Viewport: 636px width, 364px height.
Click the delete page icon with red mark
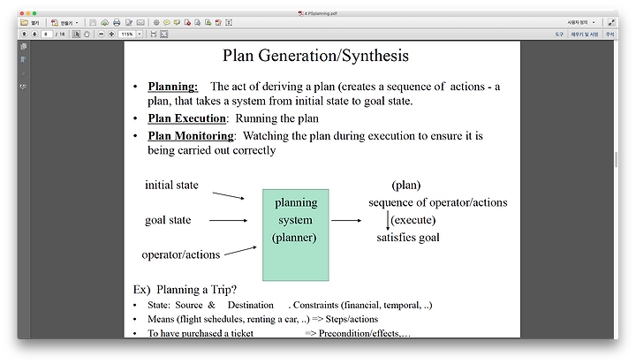pyautogui.click(x=187, y=23)
